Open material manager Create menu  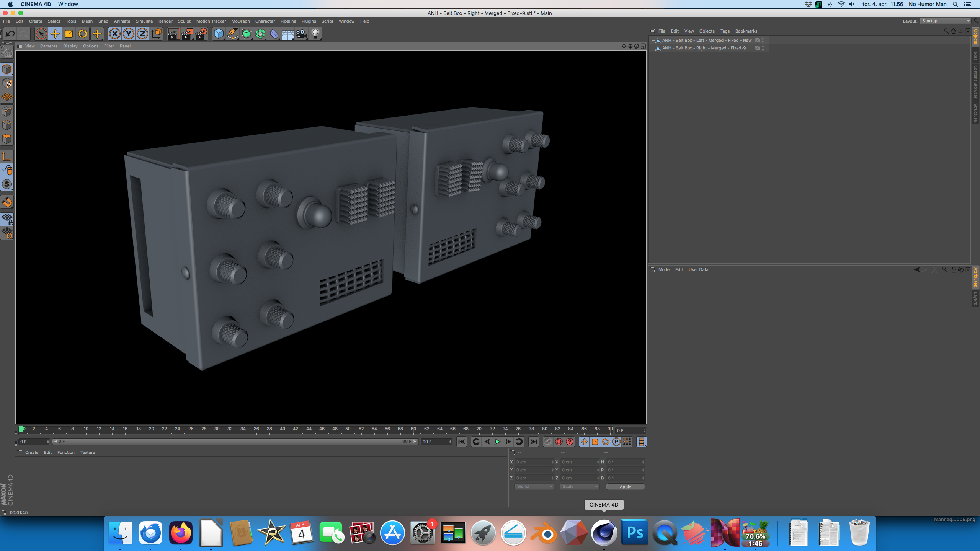[32, 452]
